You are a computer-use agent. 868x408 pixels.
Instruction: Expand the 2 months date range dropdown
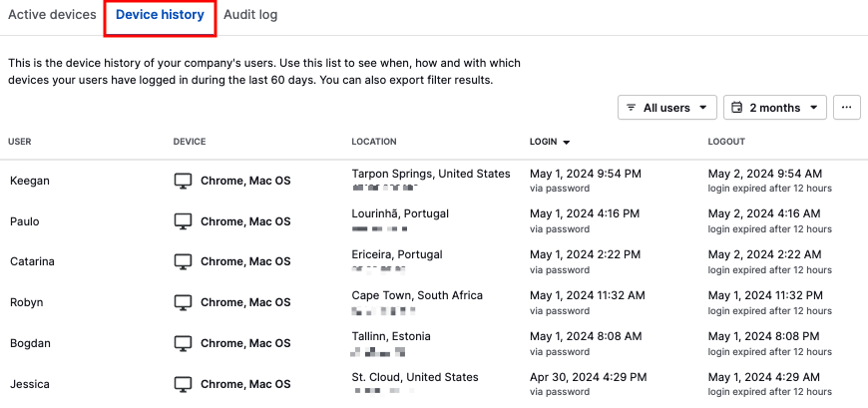pyautogui.click(x=775, y=108)
